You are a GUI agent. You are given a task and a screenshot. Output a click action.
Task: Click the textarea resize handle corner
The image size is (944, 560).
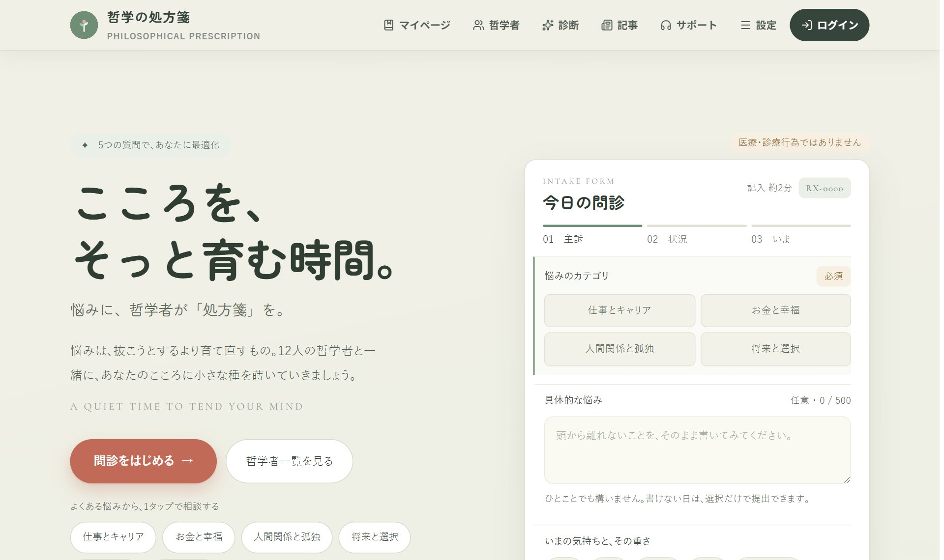click(x=847, y=480)
